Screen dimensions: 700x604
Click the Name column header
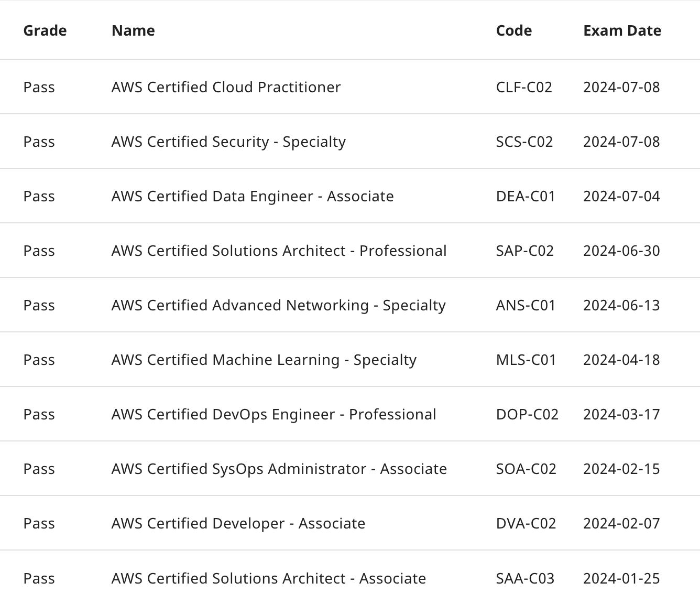[133, 30]
